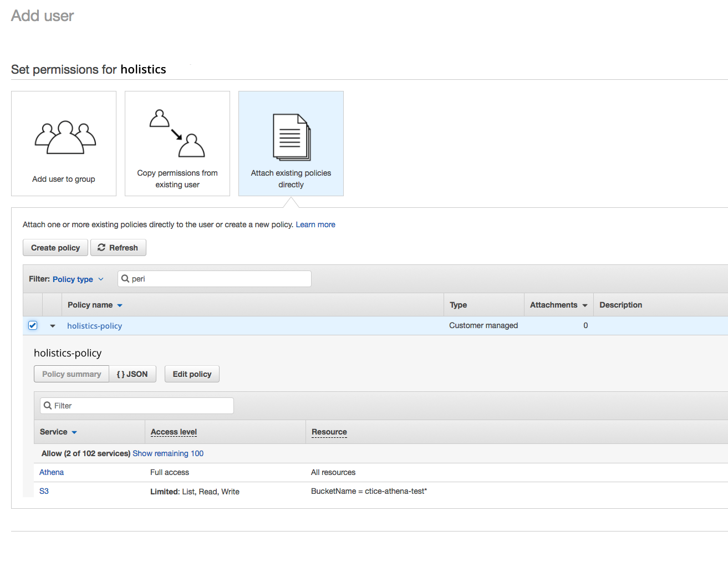
Task: Choose Copy permissions from existing user card
Action: [x=177, y=144]
